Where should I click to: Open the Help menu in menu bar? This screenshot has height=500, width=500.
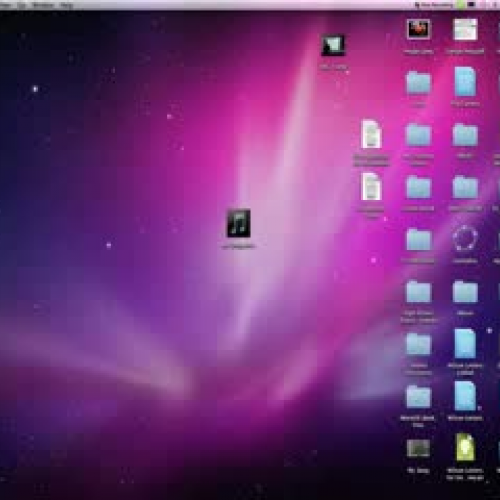[x=67, y=5]
